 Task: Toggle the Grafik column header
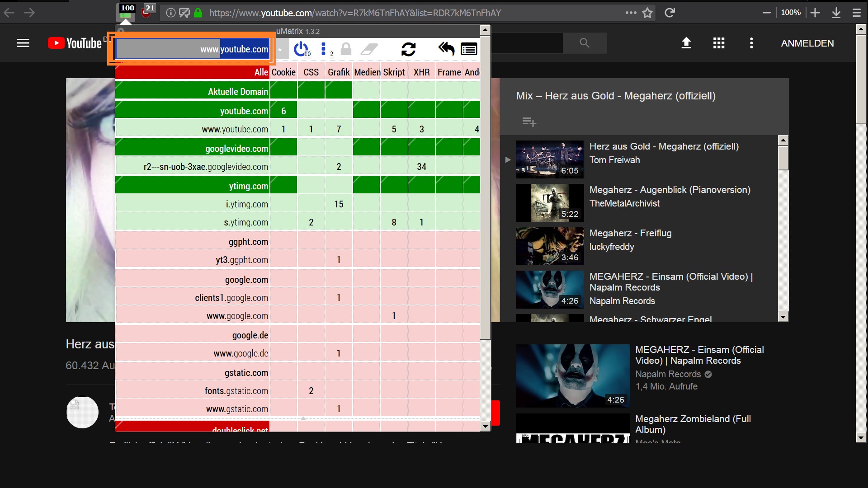click(x=339, y=72)
